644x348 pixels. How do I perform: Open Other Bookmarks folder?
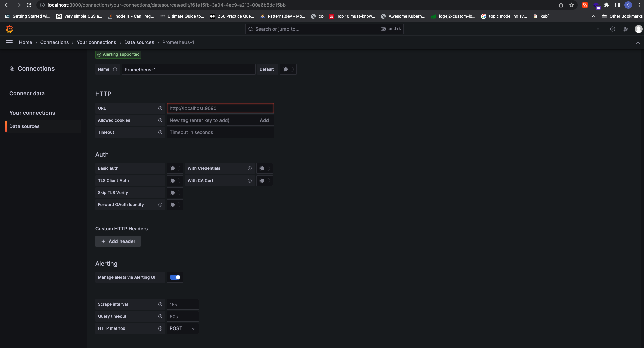(x=622, y=16)
